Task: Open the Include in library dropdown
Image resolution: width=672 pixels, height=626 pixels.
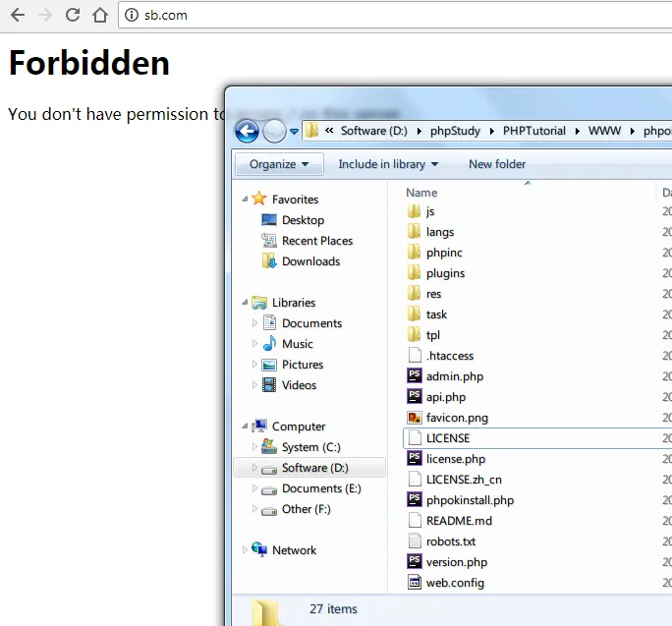Action: point(388,164)
